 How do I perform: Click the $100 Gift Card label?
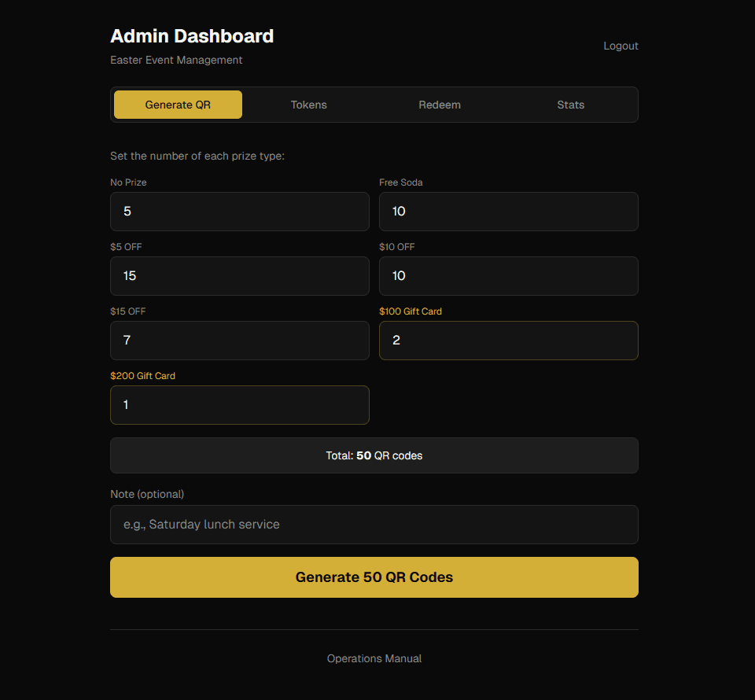pyautogui.click(x=411, y=311)
